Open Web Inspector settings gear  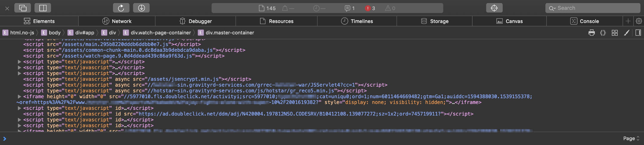tap(639, 21)
